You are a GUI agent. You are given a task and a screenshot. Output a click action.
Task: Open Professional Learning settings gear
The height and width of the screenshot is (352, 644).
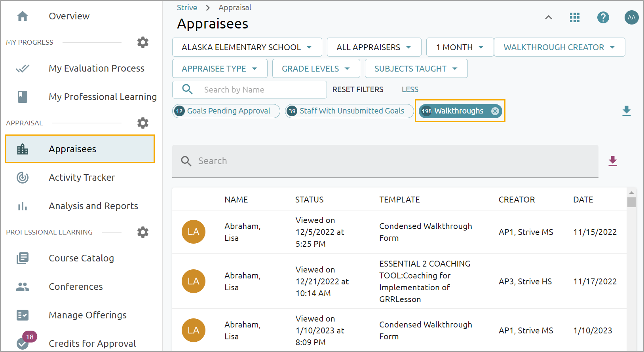(143, 232)
